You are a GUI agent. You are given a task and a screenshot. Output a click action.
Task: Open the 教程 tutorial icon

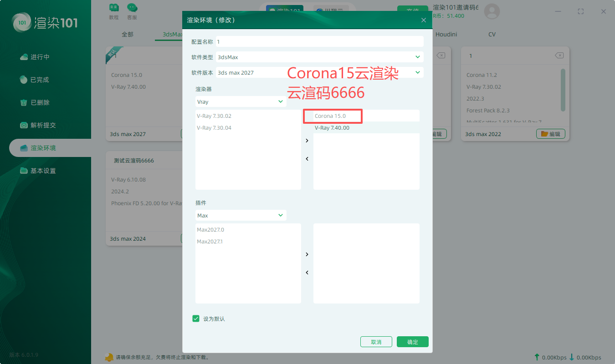(x=114, y=8)
